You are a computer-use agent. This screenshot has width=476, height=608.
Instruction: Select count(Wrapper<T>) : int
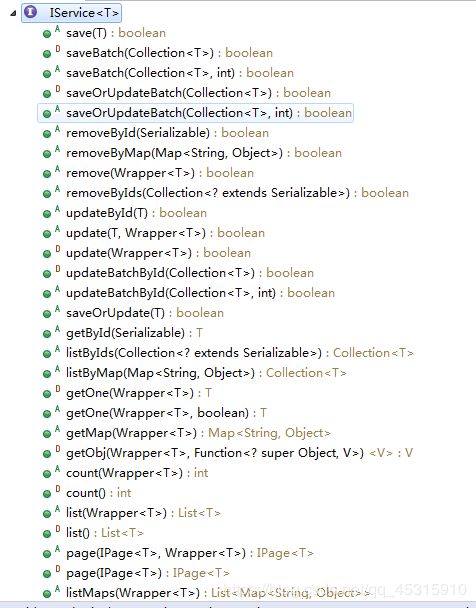[137, 473]
